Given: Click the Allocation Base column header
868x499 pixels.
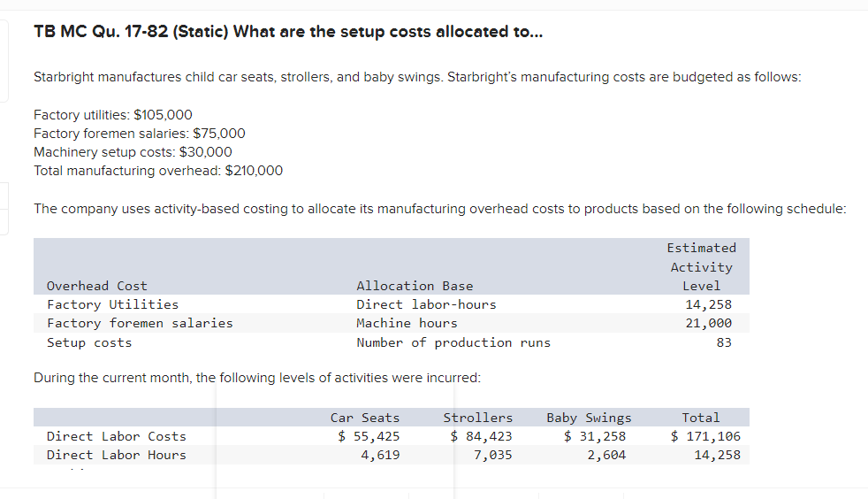Looking at the screenshot, I should 415,286.
